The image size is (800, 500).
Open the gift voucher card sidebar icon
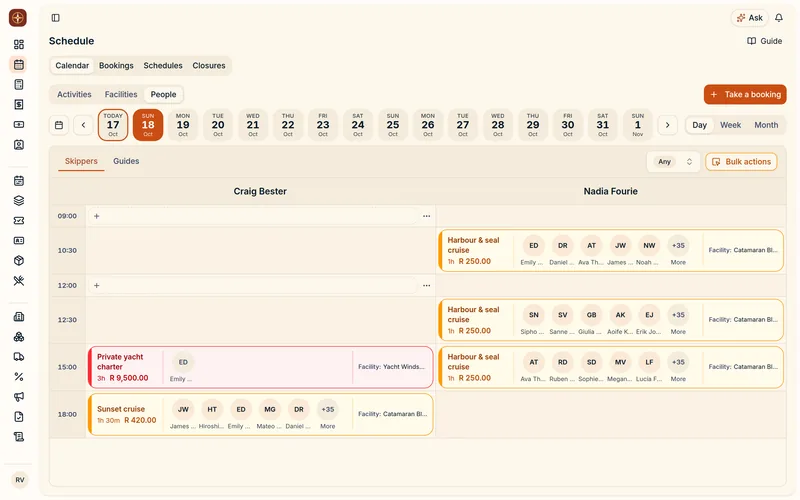(19, 124)
